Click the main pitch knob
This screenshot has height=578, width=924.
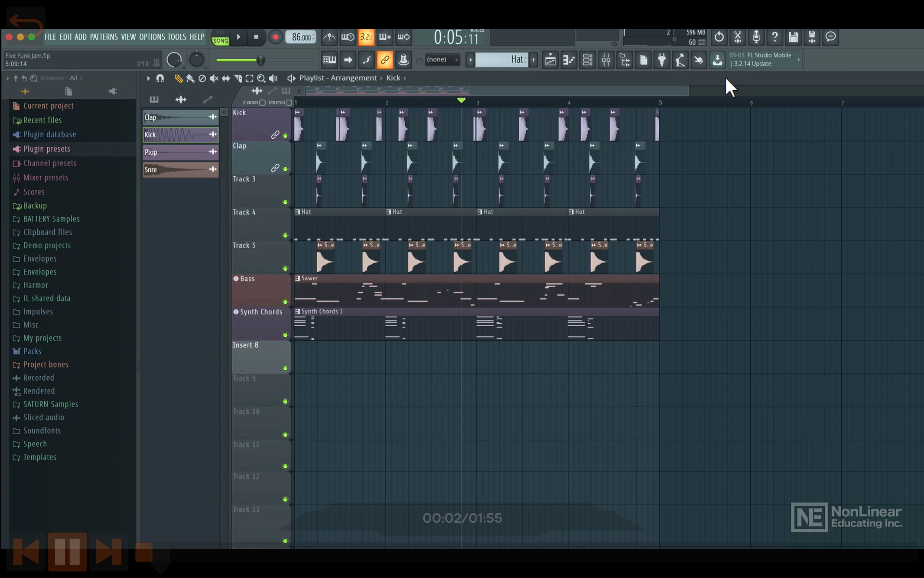pos(197,60)
